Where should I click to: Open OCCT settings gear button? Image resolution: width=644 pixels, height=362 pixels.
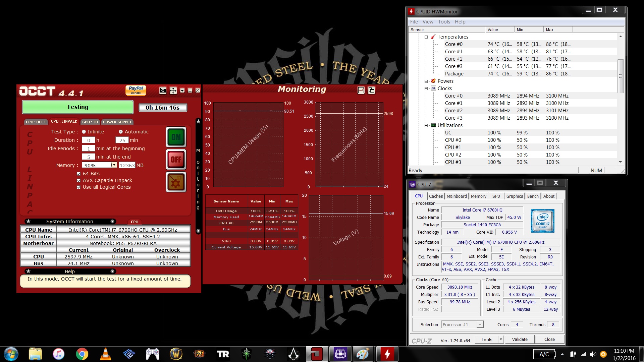coord(176,182)
